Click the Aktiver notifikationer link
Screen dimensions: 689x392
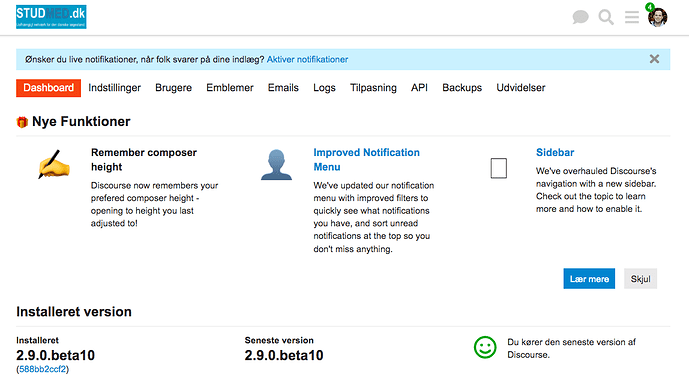[x=307, y=59]
